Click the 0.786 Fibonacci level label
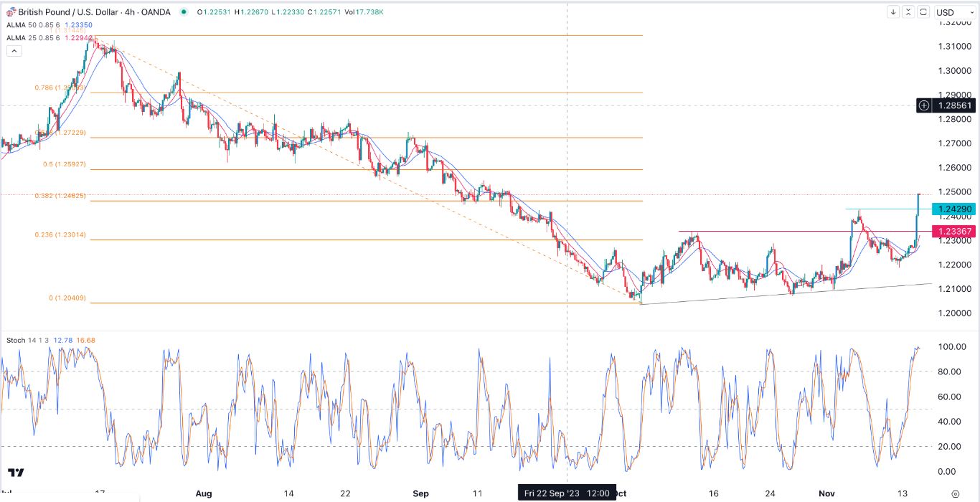This screenshot has width=980, height=502. tap(60, 87)
